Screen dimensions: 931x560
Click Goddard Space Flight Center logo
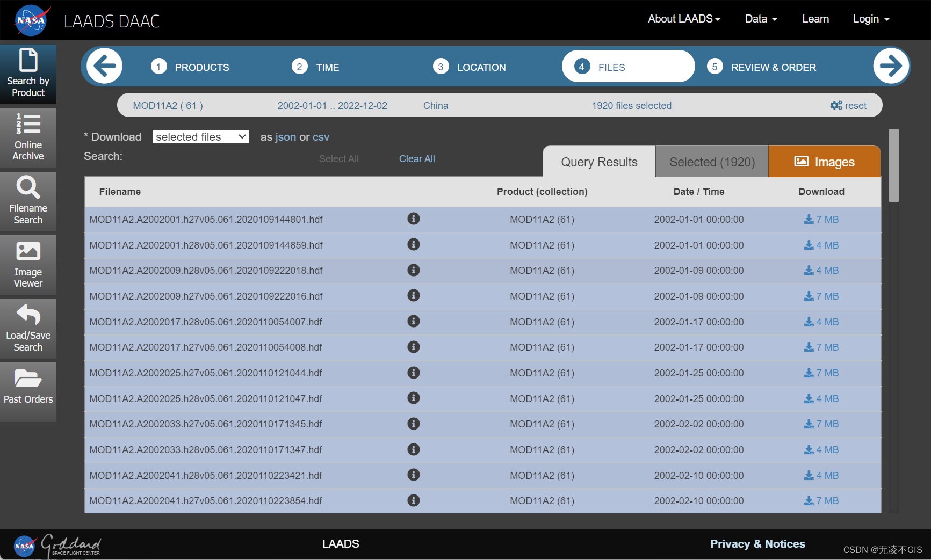pyautogui.click(x=70, y=545)
